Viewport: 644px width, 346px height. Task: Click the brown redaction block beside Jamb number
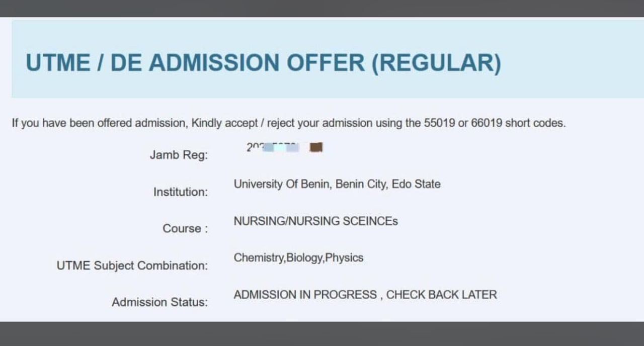tap(316, 147)
